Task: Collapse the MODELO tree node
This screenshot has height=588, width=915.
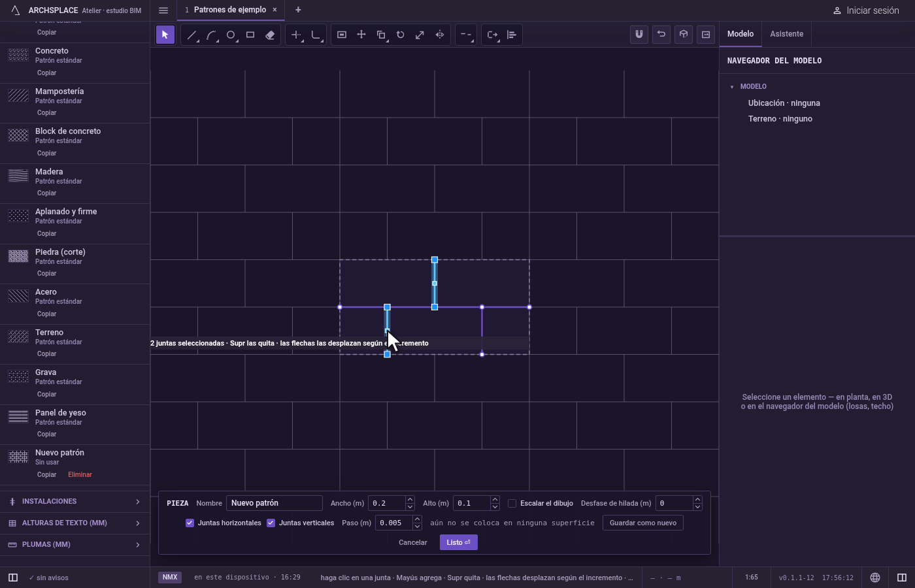Action: 732,87
